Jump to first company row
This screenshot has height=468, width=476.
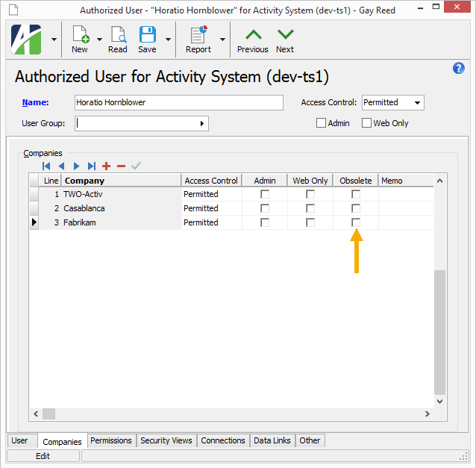pos(46,166)
